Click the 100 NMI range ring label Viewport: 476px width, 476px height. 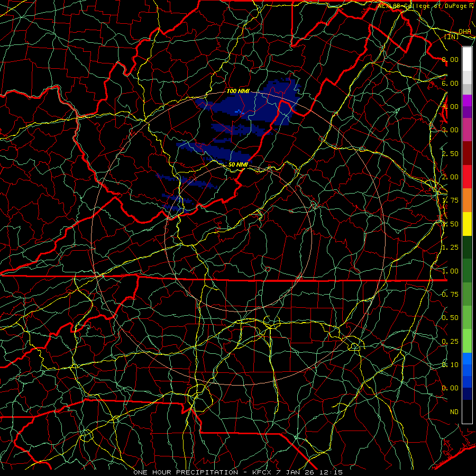tap(238, 91)
